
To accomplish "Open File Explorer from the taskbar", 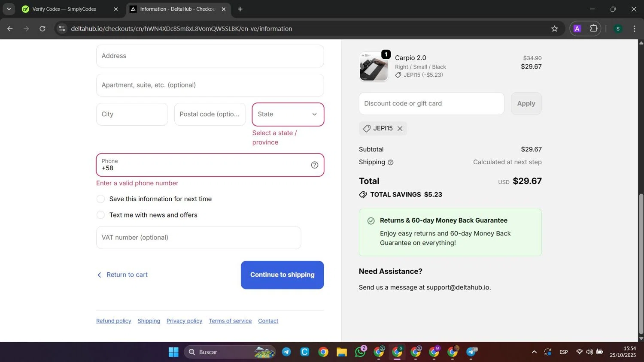I will [342, 352].
